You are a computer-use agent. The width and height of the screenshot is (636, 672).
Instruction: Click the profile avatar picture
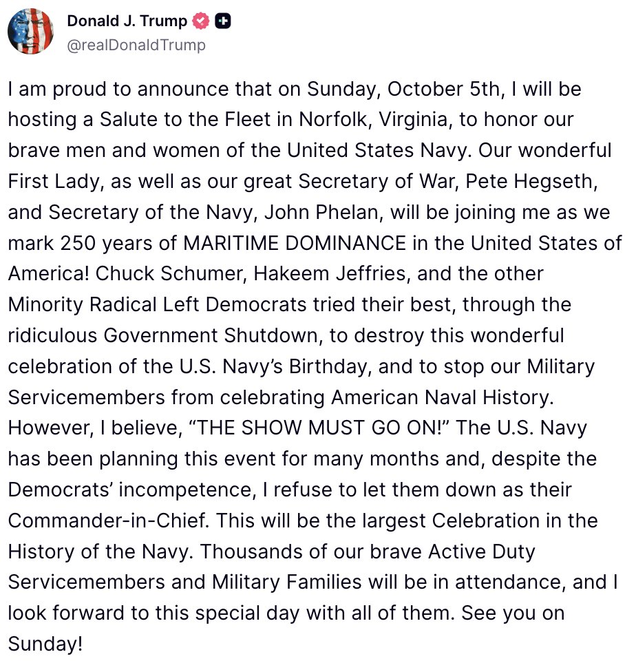[31, 32]
